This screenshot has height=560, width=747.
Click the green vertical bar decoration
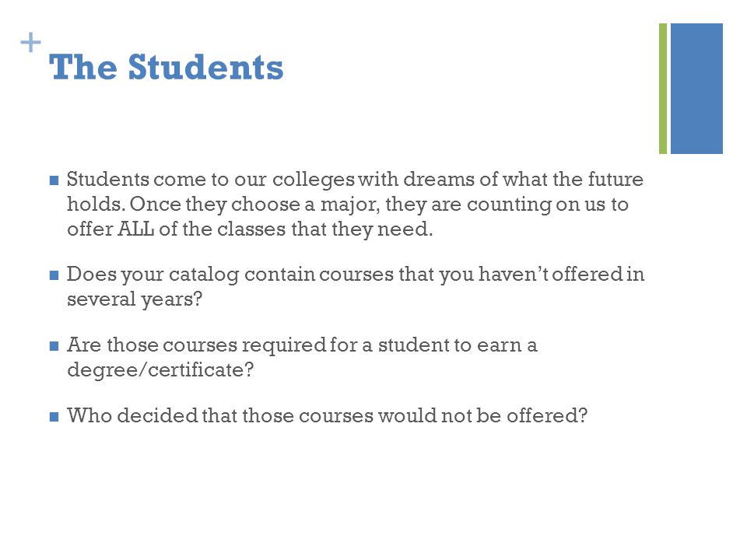coord(663,89)
